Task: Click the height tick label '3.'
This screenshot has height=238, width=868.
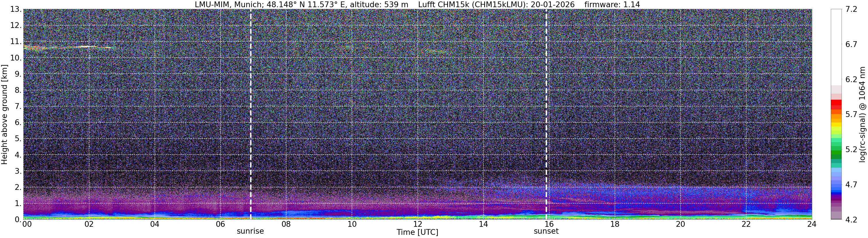Action: pyautogui.click(x=18, y=171)
